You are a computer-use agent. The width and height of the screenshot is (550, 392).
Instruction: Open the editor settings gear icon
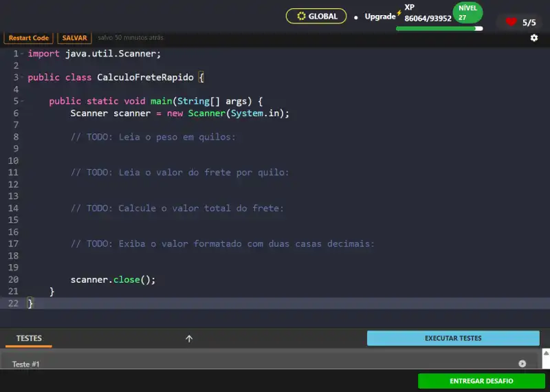(534, 38)
